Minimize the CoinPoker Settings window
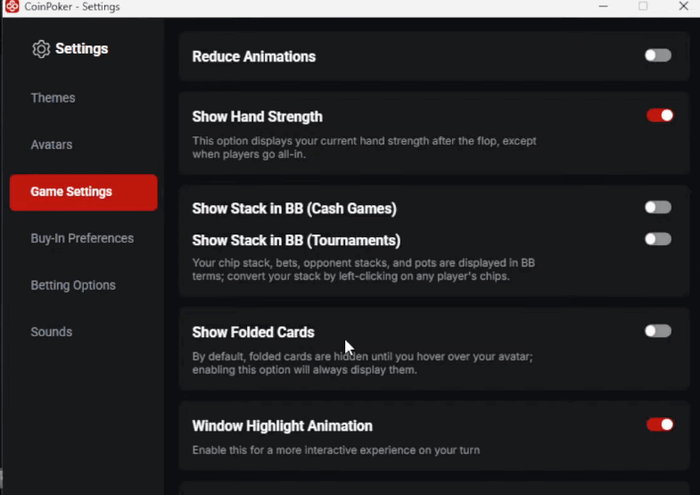 click(601, 7)
